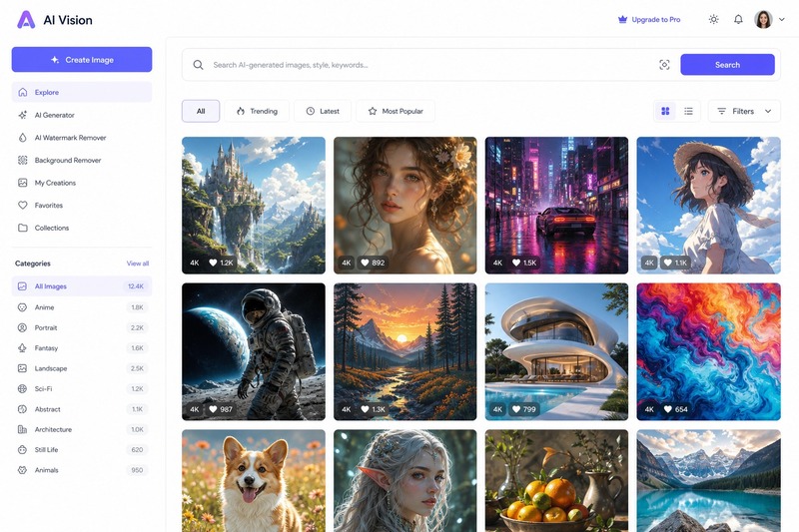
Task: Click the Create Image button
Action: coord(82,60)
